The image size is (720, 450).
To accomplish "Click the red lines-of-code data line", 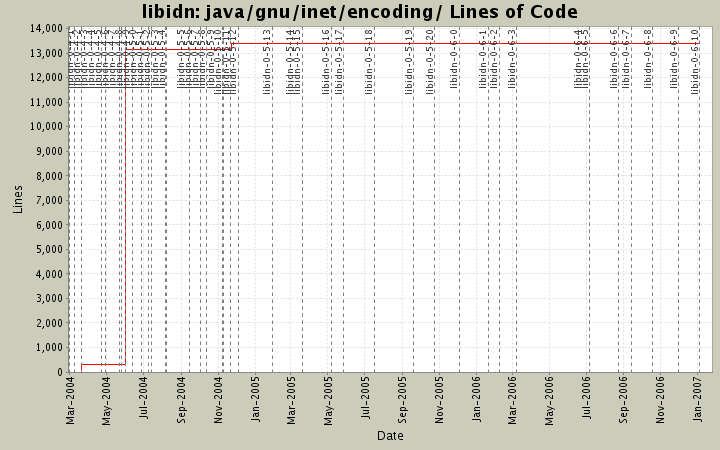I will pyautogui.click(x=102, y=364).
